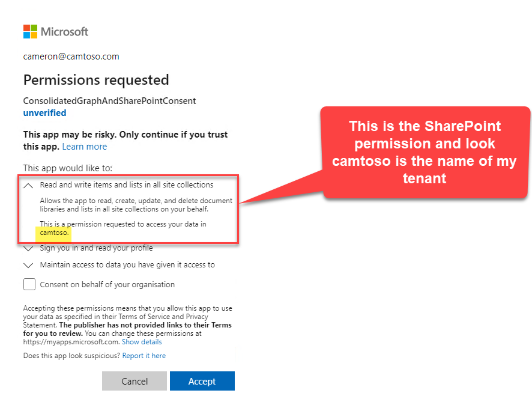
Task: Click the Read and write items permission title
Action: pyautogui.click(x=126, y=185)
